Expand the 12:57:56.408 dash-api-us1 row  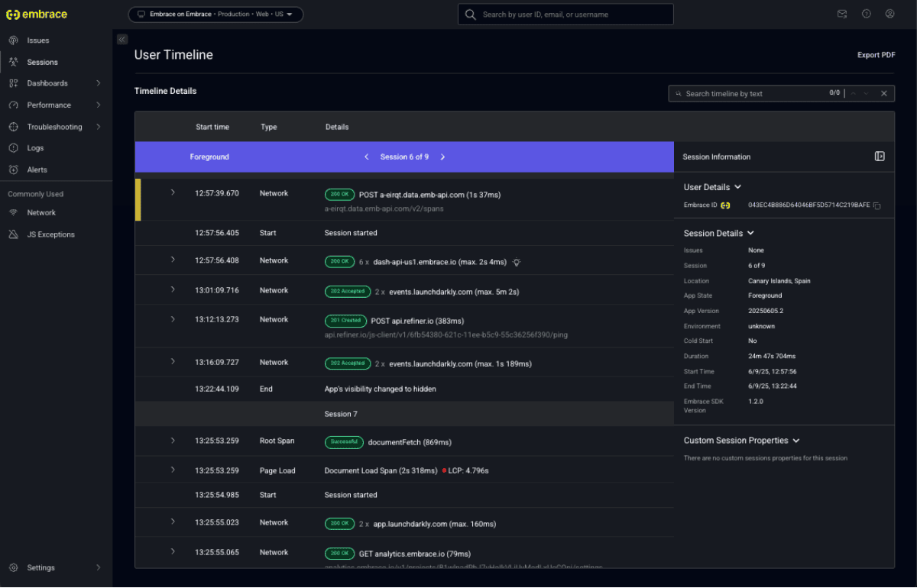173,260
